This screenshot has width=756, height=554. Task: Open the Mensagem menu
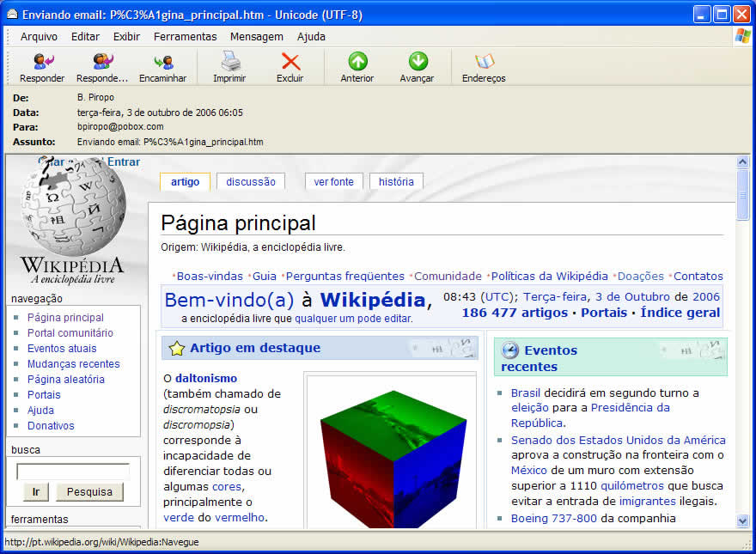[256, 36]
